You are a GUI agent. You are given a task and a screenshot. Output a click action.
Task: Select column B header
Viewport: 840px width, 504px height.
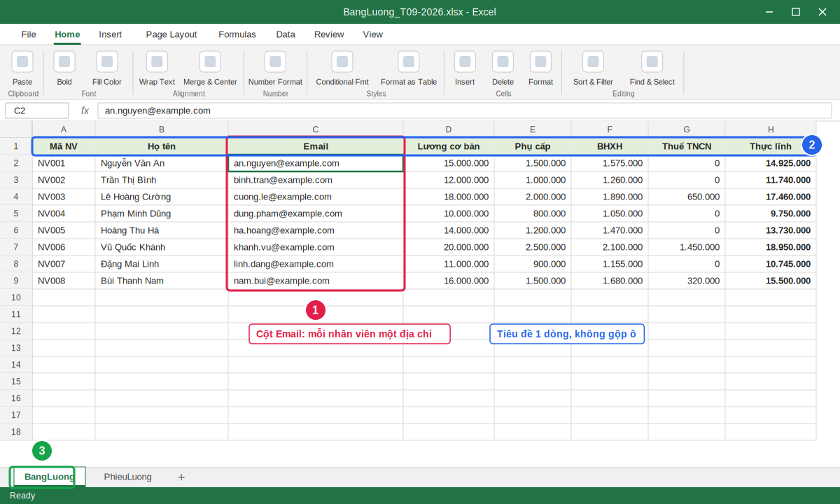click(x=162, y=129)
